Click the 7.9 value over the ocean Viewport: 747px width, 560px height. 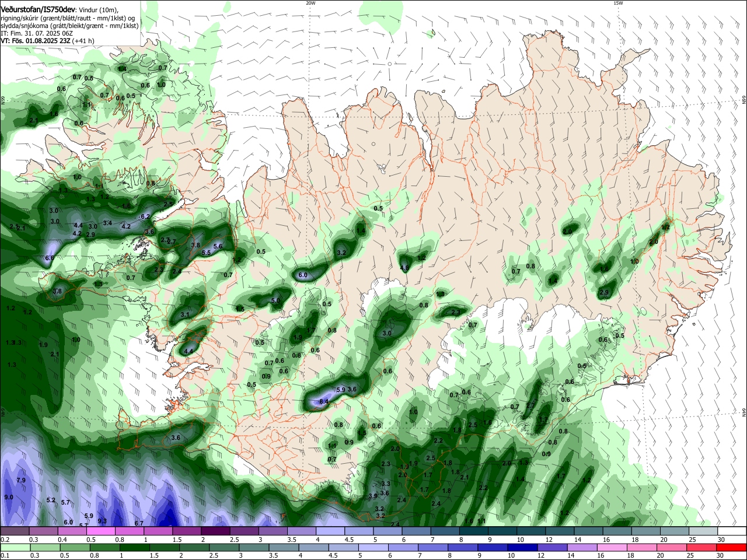click(21, 480)
